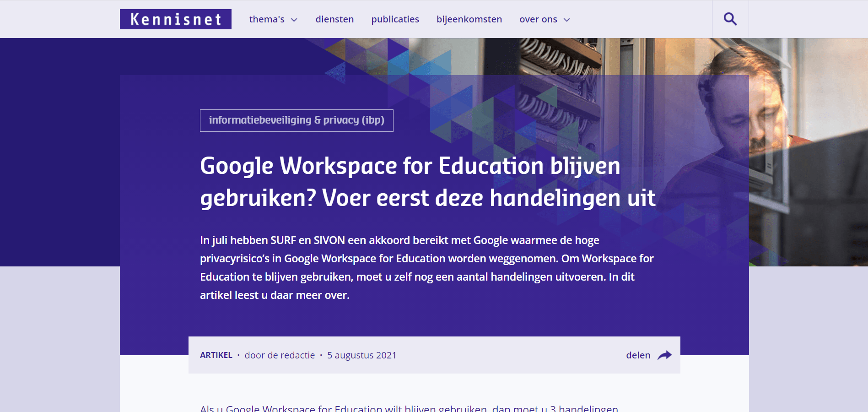Image resolution: width=868 pixels, height=412 pixels.
Task: Expand the over ons chevron arrow
Action: pyautogui.click(x=566, y=20)
